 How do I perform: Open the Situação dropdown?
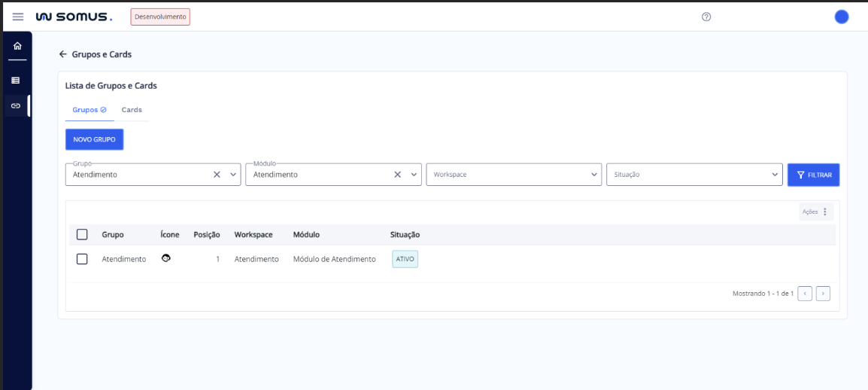pyautogui.click(x=695, y=175)
